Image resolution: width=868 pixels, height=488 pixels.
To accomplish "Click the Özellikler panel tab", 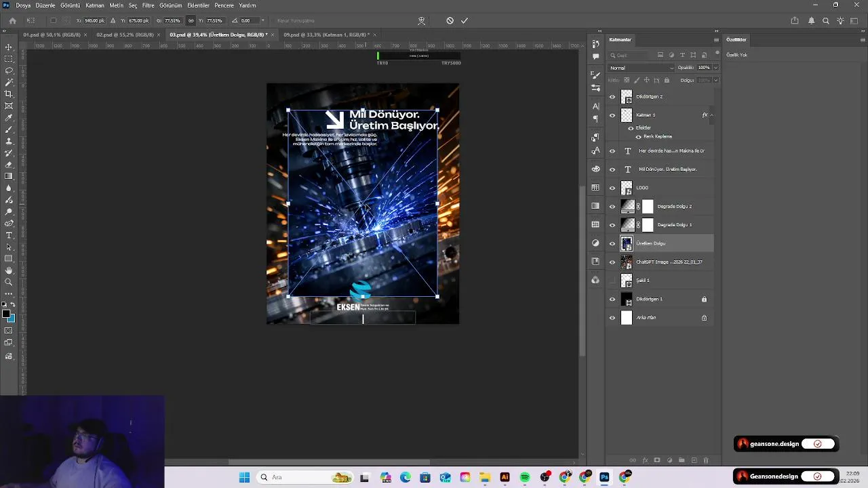I will [736, 39].
